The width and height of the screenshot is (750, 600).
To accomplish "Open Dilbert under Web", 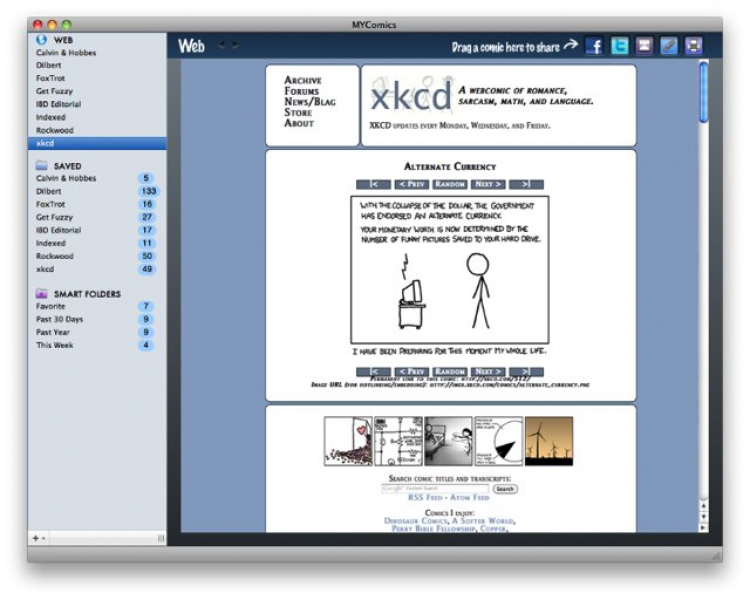I will (x=48, y=65).
